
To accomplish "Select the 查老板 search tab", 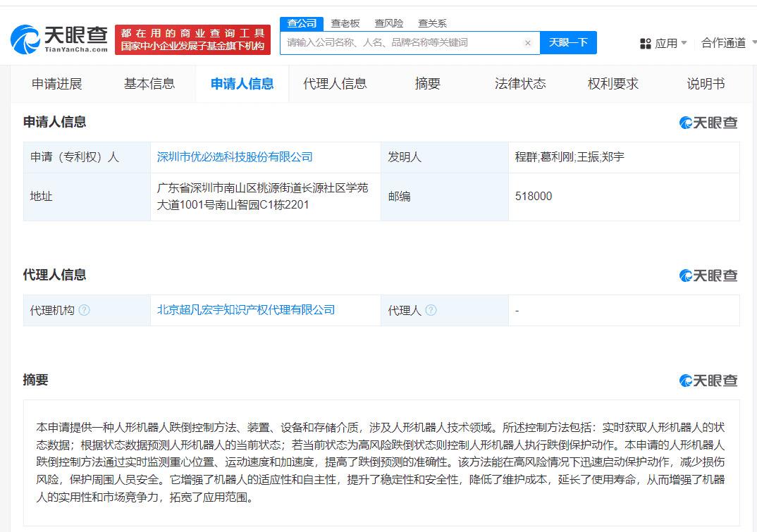I will tap(345, 23).
